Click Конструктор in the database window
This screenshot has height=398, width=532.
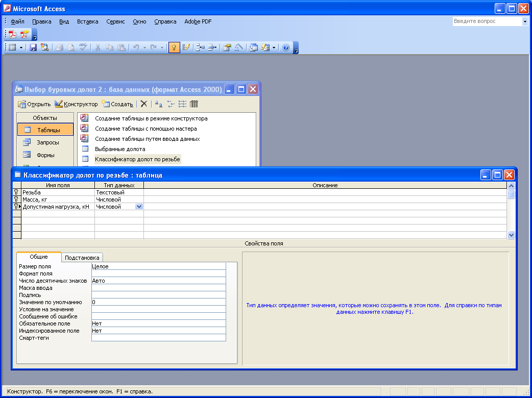[77, 104]
